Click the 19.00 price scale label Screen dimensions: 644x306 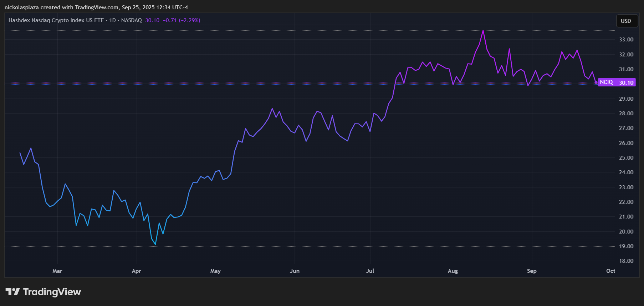pyautogui.click(x=626, y=246)
